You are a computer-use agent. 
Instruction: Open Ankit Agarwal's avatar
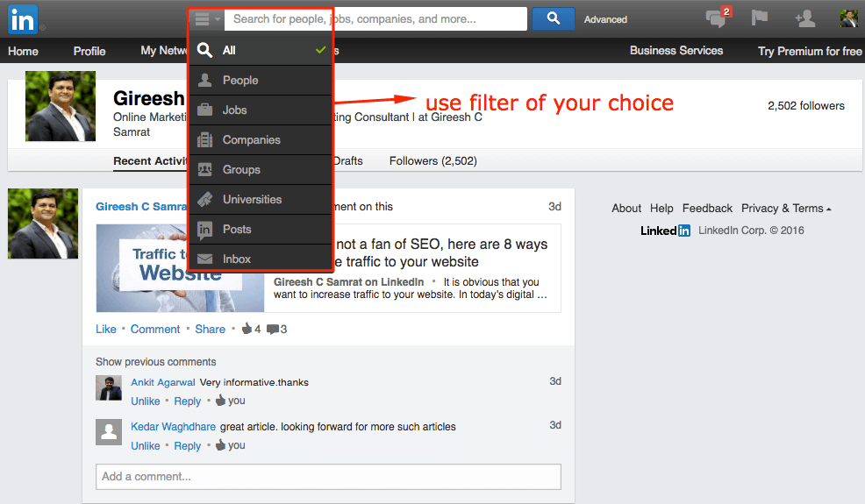click(109, 388)
